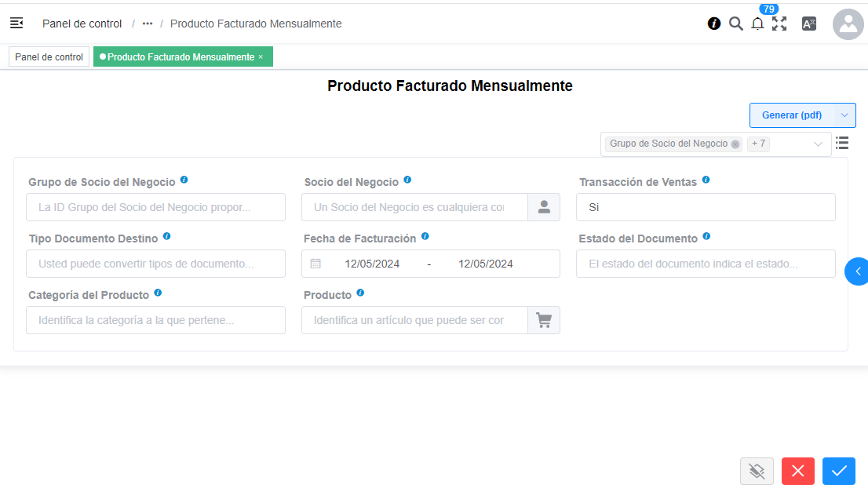Image resolution: width=868 pixels, height=488 pixels.
Task: Click the list icon beside the filter box
Action: tap(842, 143)
